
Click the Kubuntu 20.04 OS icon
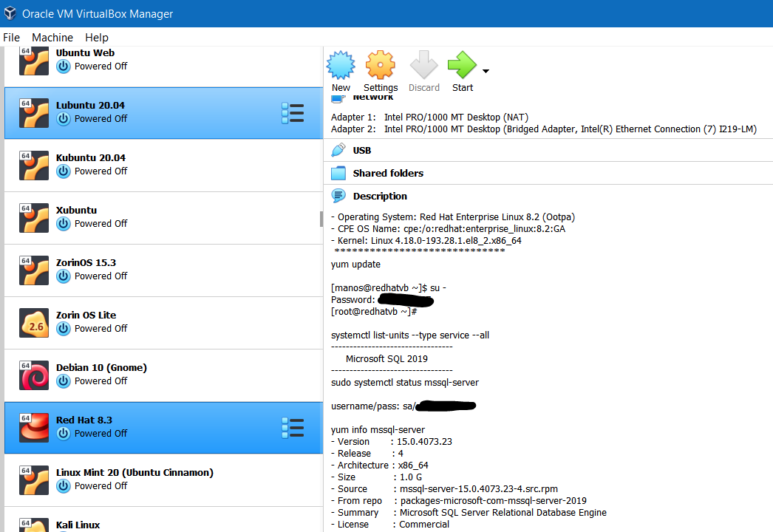pos(34,166)
